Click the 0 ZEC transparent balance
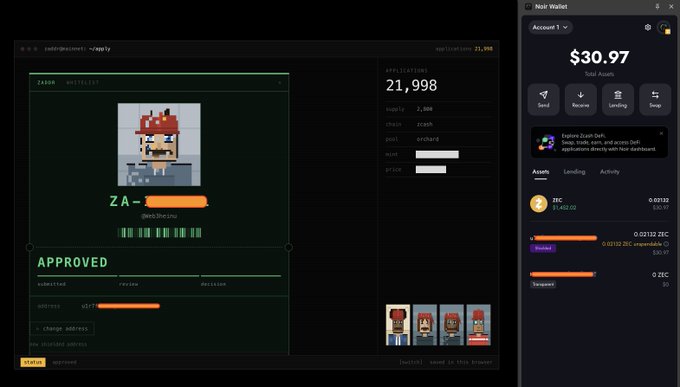This screenshot has width=680, height=387. pyautogui.click(x=660, y=275)
